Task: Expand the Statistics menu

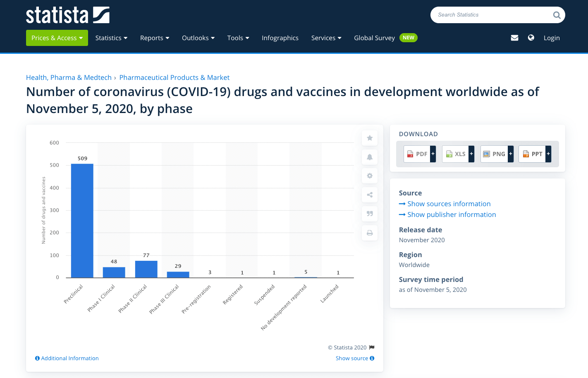Action: click(111, 38)
